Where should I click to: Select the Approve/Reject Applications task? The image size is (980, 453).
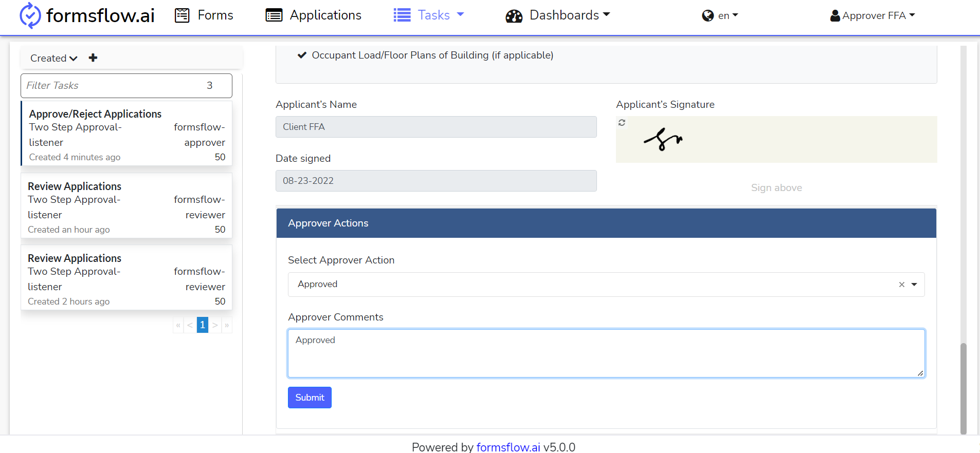coord(126,134)
